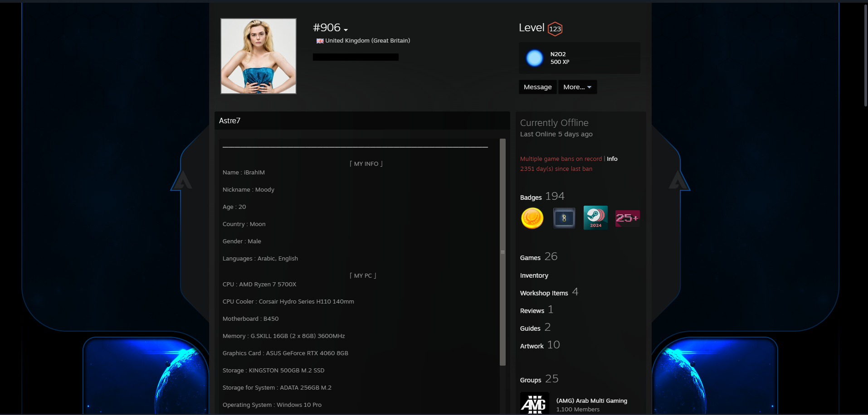This screenshot has width=868, height=415.
Task: Open the Badges 194 link
Action: 542,197
